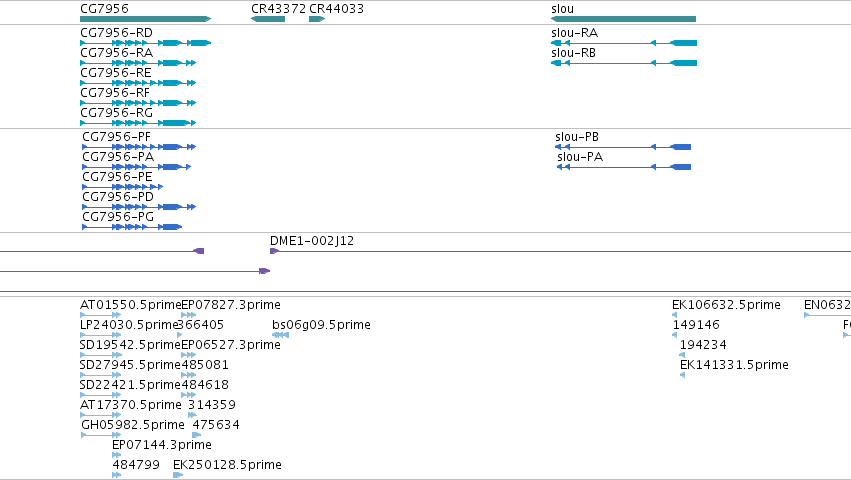The image size is (851, 480).
Task: Select protein CG7956-PF label
Action: 116,137
